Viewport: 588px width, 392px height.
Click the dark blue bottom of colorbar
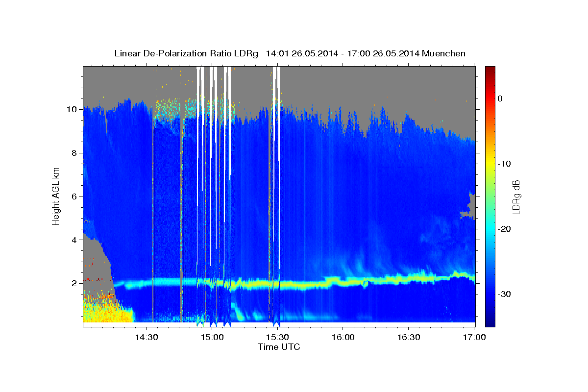click(490, 322)
